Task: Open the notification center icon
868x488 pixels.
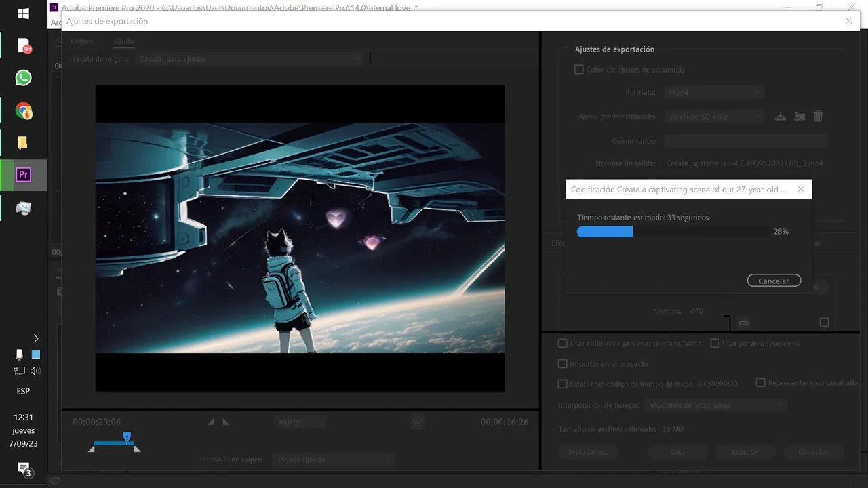Action: point(24,469)
